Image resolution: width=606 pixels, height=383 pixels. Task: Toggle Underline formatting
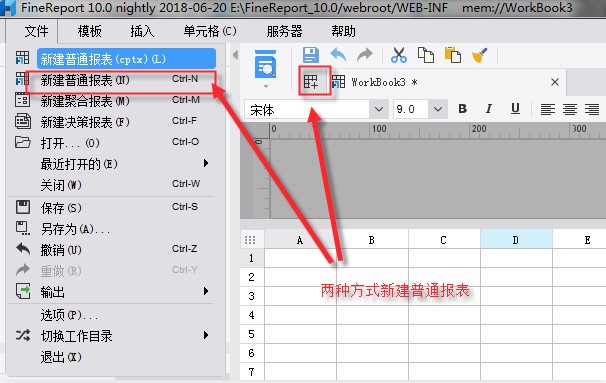515,109
